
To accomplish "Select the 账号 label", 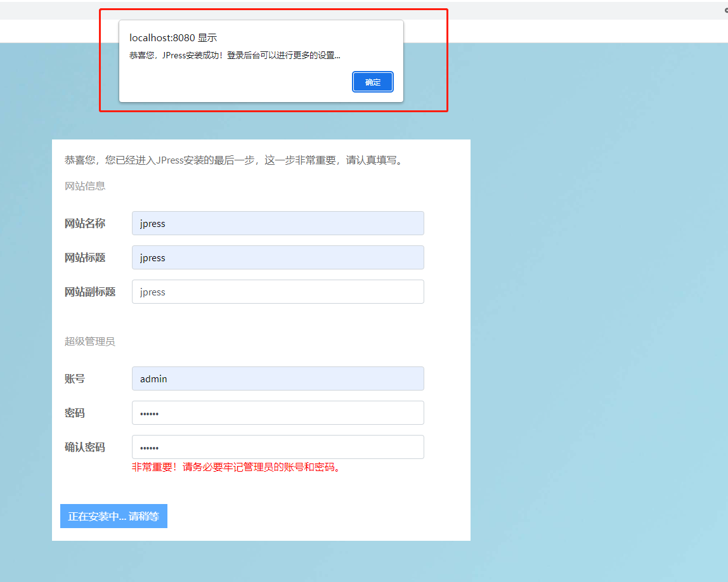I will click(75, 378).
